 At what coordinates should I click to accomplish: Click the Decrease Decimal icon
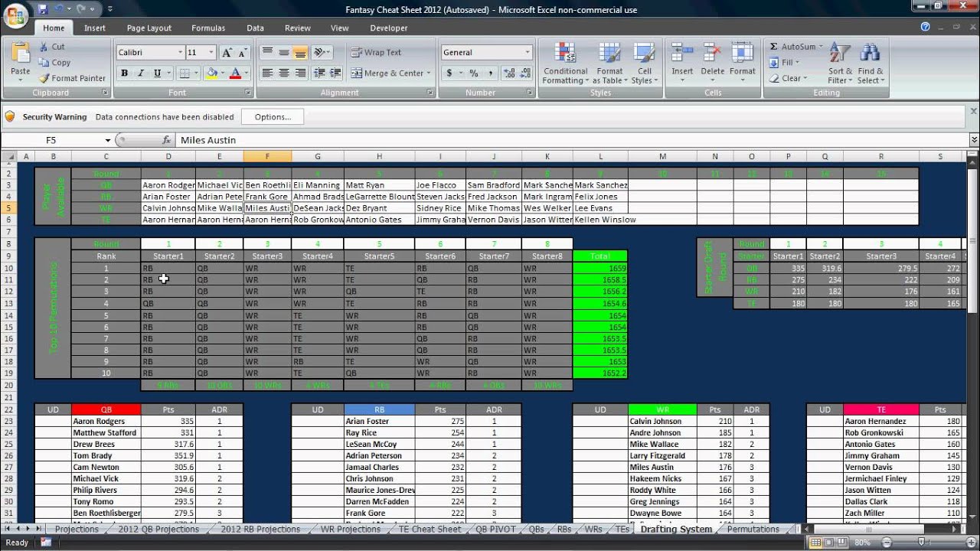[x=525, y=73]
